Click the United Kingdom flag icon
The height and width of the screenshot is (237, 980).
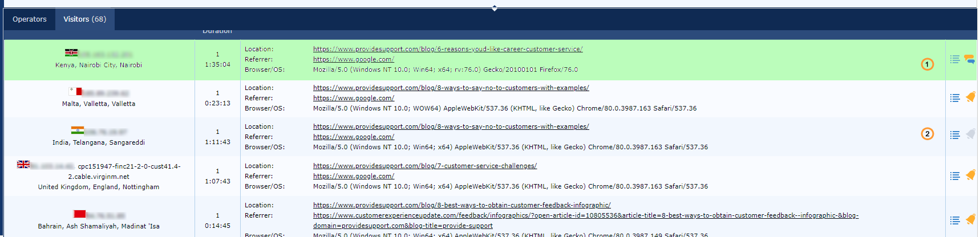23,164
